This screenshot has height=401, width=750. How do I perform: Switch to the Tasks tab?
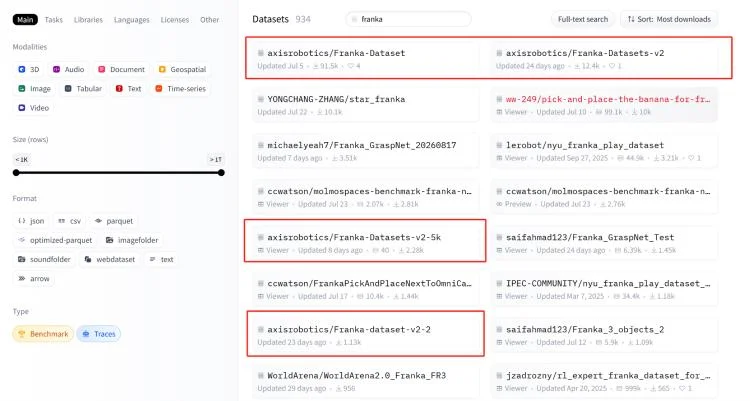point(54,20)
